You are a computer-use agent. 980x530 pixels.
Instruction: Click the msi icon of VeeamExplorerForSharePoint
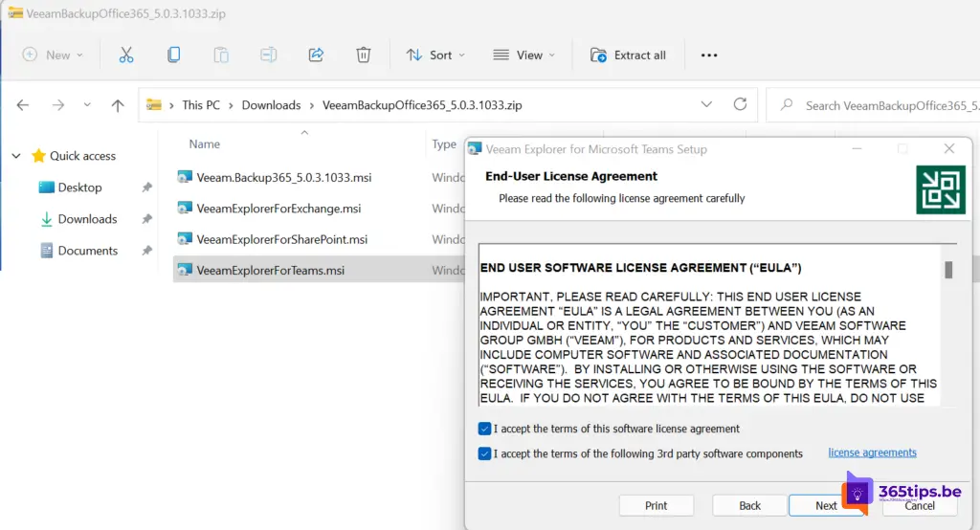(x=185, y=239)
